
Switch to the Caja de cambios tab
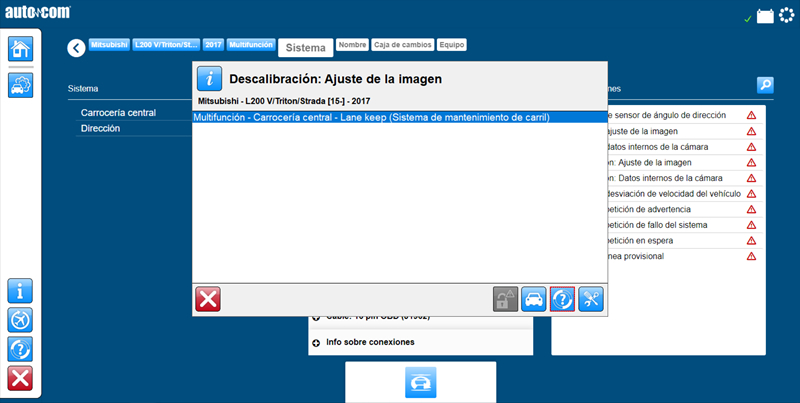click(x=403, y=45)
